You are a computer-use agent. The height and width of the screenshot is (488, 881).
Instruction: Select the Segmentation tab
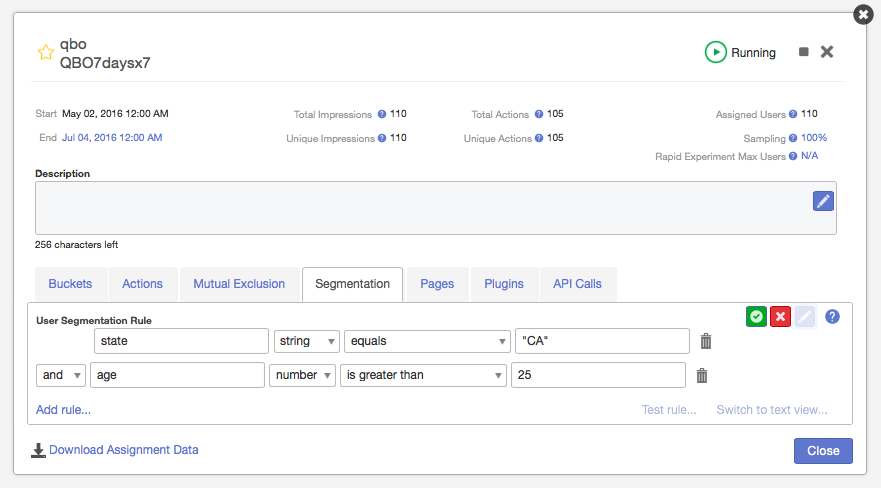tap(352, 284)
